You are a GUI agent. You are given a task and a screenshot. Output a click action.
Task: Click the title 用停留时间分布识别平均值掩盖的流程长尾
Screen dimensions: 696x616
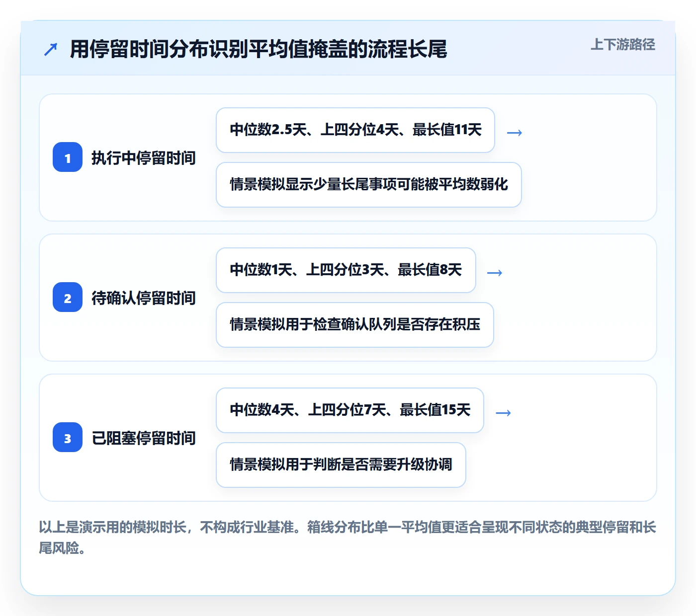[259, 49]
